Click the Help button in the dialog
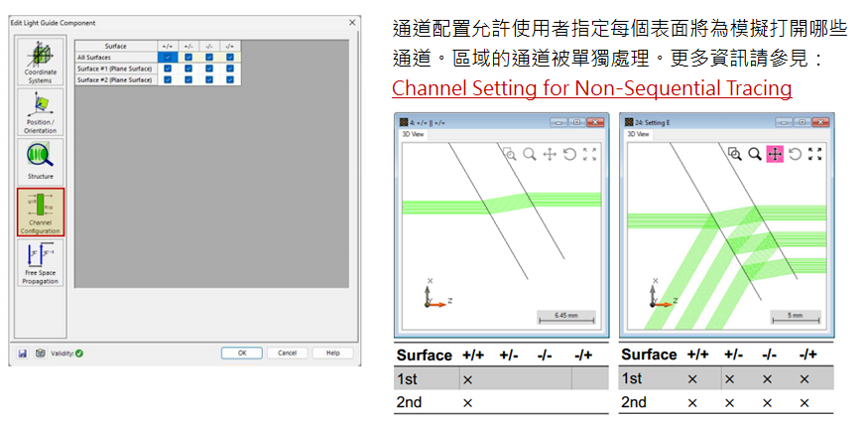The height and width of the screenshot is (425, 868). [332, 353]
